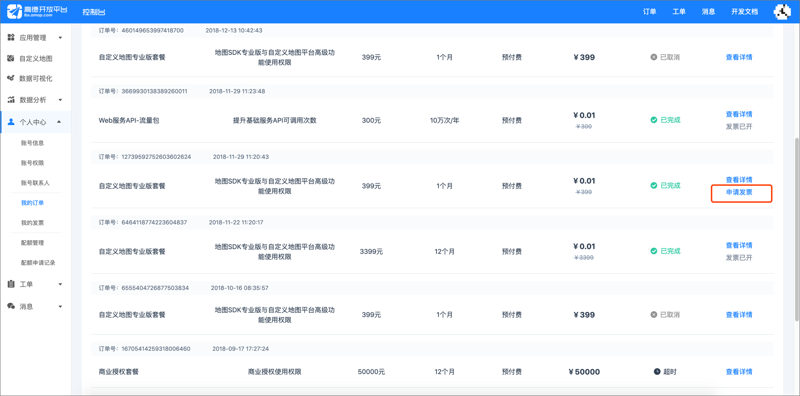Screen dimensions: 800x396
Task: Click the timeout clock icon for 商业授权套餐
Action: [657, 372]
